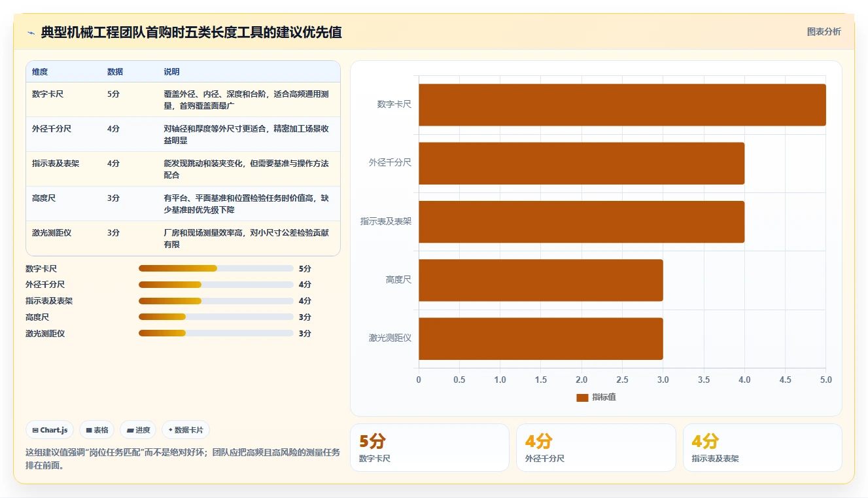Click the 激光测距仪 bar in the chart
Image resolution: width=868 pixels, height=498 pixels.
pyautogui.click(x=541, y=338)
